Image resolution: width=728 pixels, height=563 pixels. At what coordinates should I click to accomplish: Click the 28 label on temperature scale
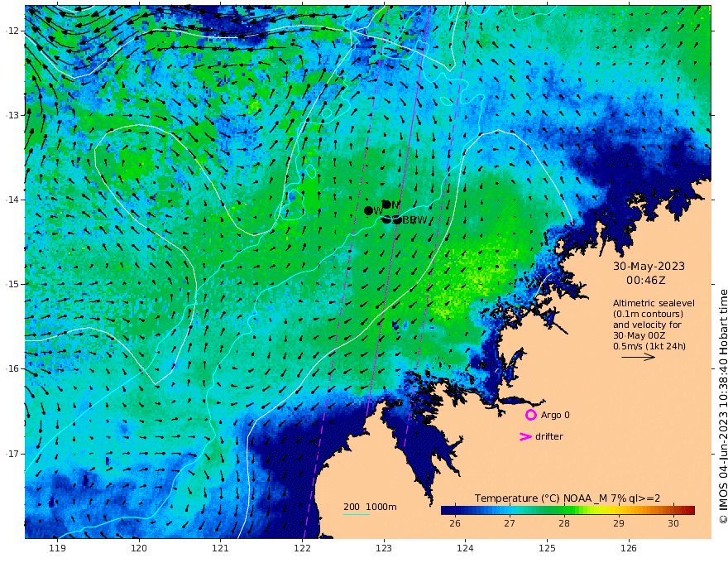tap(564, 523)
